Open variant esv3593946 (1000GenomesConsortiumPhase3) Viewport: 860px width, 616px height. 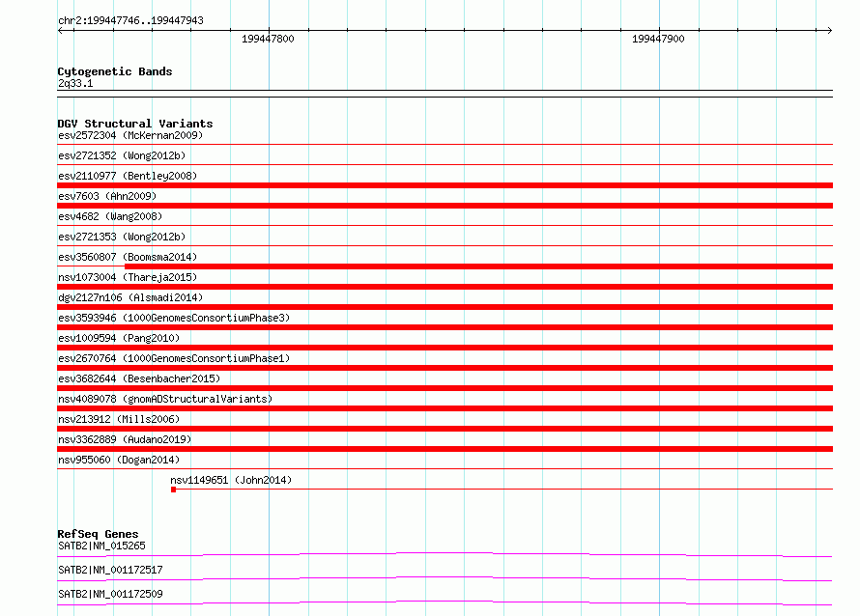pos(174,318)
